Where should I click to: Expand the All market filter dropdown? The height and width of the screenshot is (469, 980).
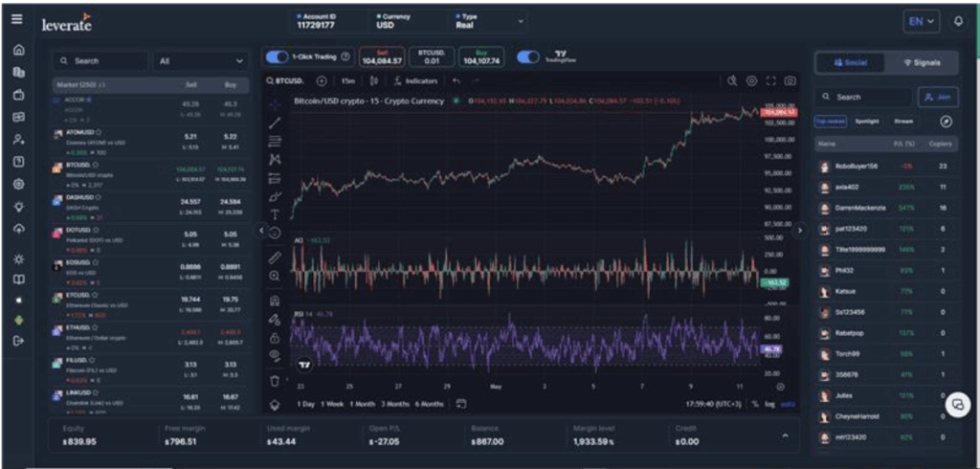pyautogui.click(x=201, y=61)
